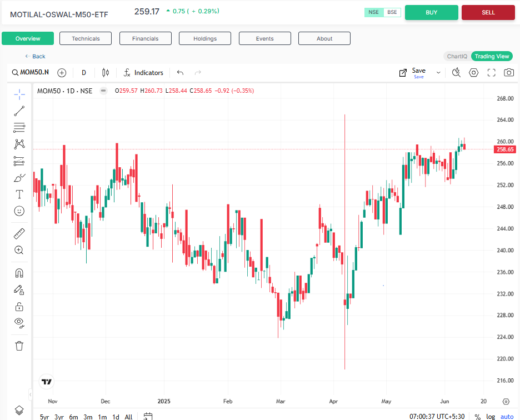Expand the Save options chevron
Viewport: 520px width, 420px height.
pos(438,73)
